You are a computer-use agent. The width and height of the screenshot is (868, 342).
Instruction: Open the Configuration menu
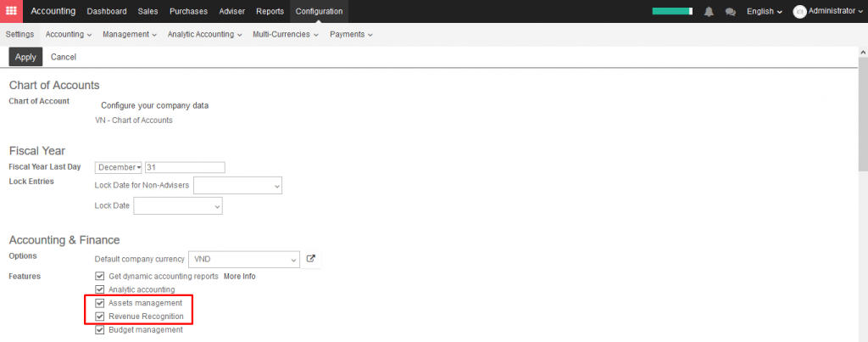tap(319, 11)
